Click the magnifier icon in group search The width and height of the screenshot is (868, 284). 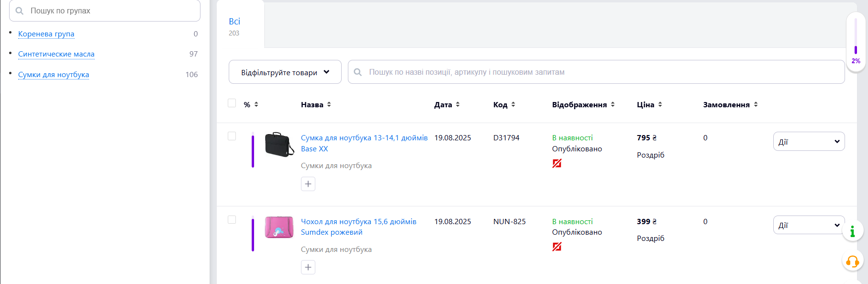coord(20,11)
